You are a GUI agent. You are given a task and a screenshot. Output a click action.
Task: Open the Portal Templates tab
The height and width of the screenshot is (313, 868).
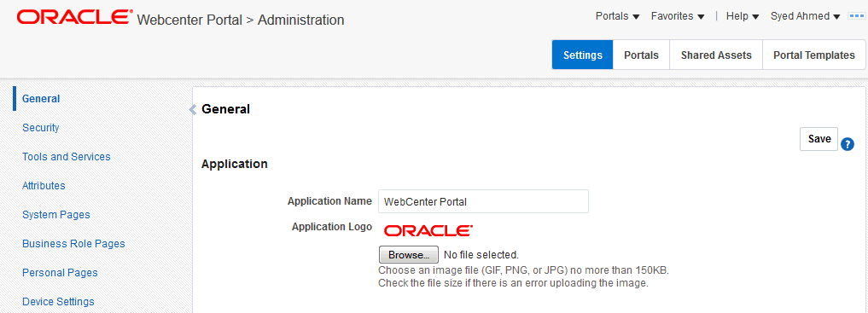click(813, 55)
